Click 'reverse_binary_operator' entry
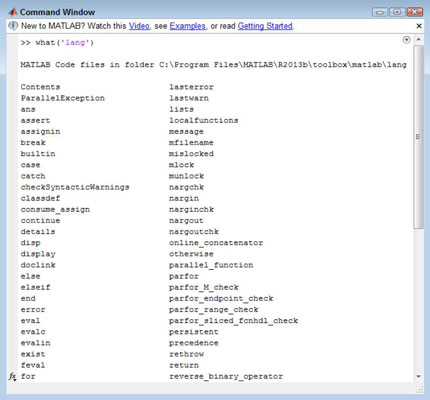 (x=226, y=376)
